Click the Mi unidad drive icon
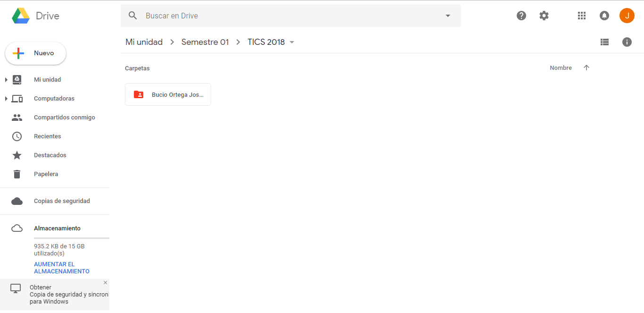 (17, 80)
